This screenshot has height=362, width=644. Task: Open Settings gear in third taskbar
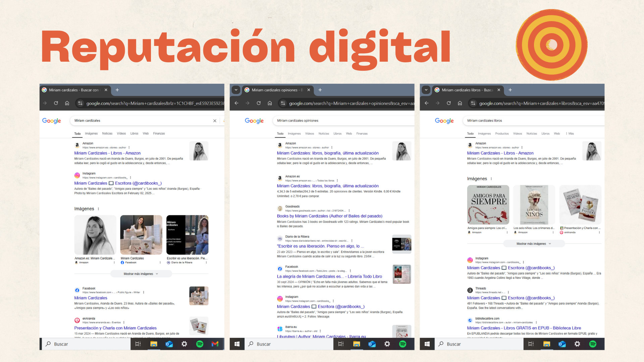pos(577,344)
